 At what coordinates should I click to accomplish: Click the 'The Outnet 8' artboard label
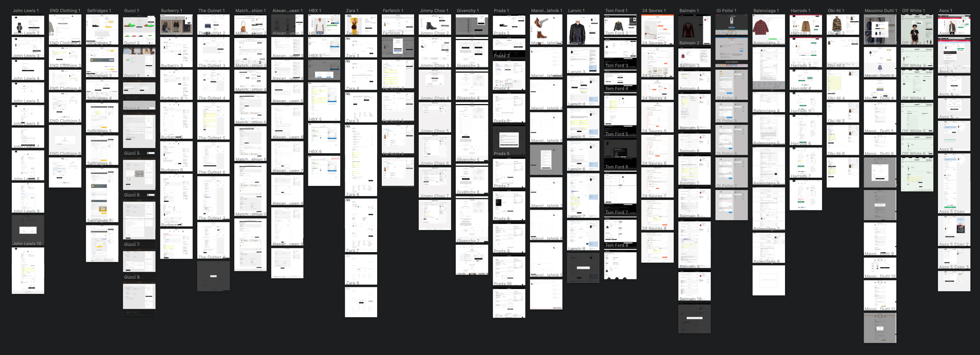[212, 257]
